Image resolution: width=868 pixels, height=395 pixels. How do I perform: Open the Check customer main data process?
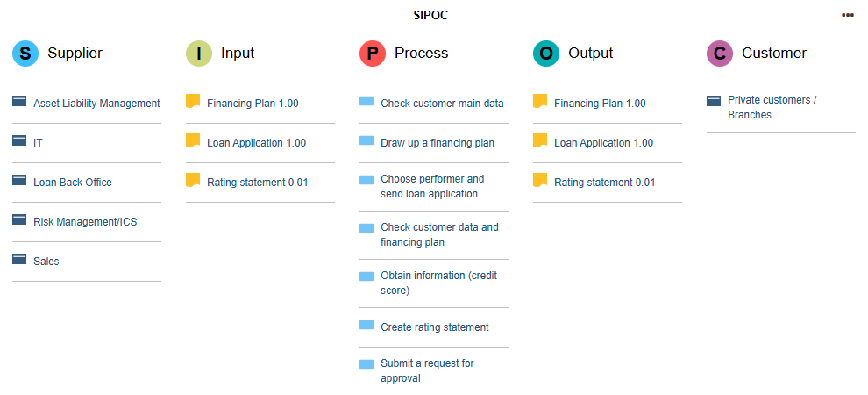click(x=442, y=104)
